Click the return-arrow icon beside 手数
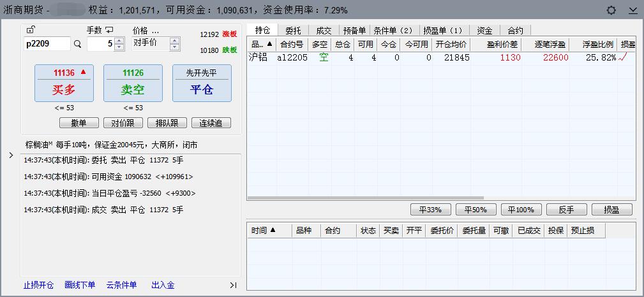The height and width of the screenshot is (297, 644). click(x=109, y=30)
